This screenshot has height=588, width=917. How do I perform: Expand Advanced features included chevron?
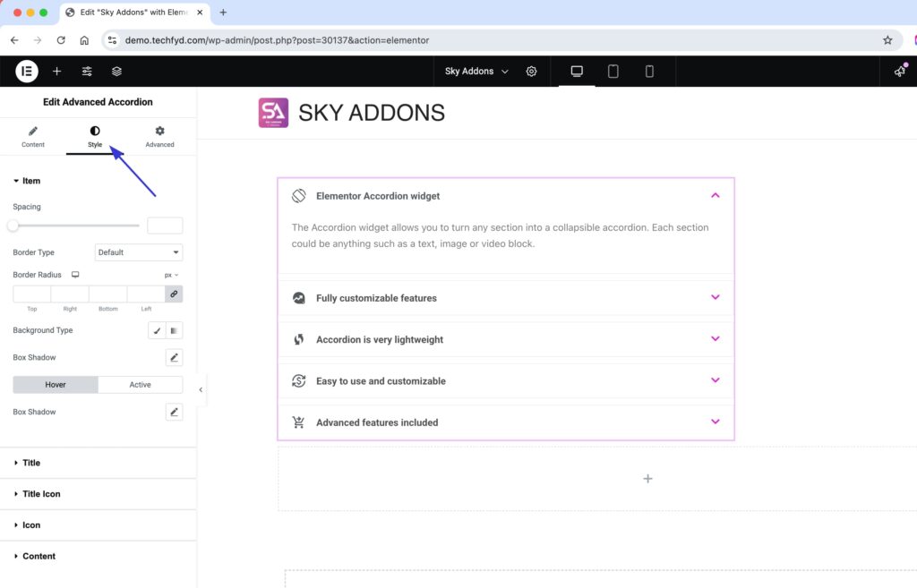pyautogui.click(x=716, y=422)
